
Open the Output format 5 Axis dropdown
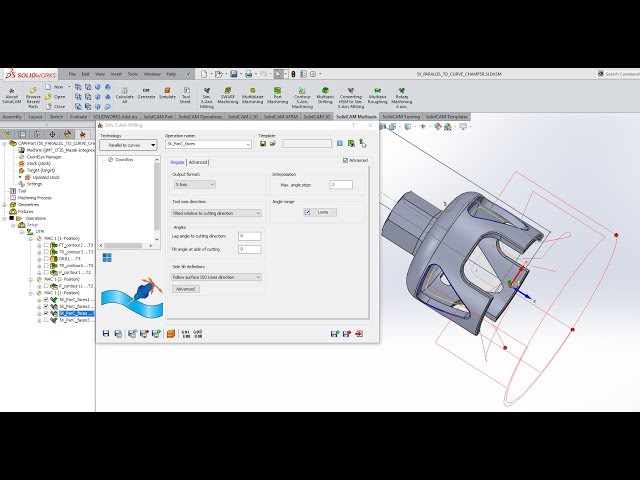[195, 184]
